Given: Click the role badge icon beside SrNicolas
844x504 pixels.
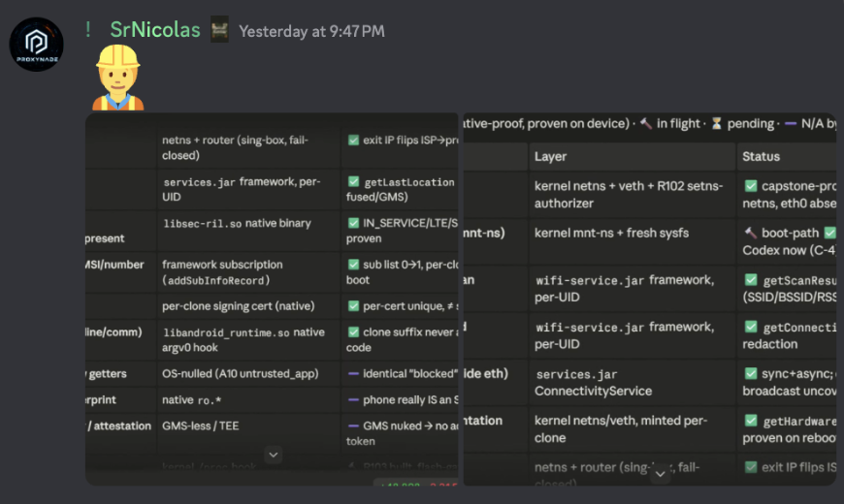Looking at the screenshot, I should [219, 30].
